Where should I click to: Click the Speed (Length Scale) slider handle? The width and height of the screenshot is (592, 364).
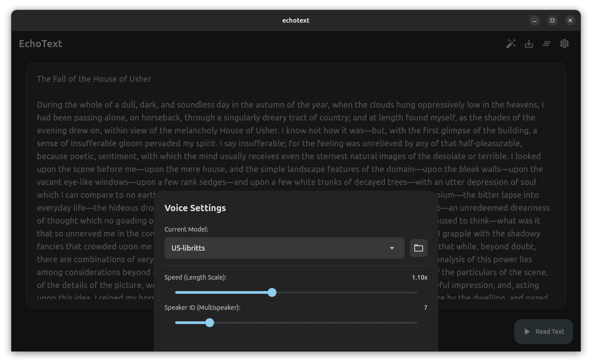click(272, 292)
